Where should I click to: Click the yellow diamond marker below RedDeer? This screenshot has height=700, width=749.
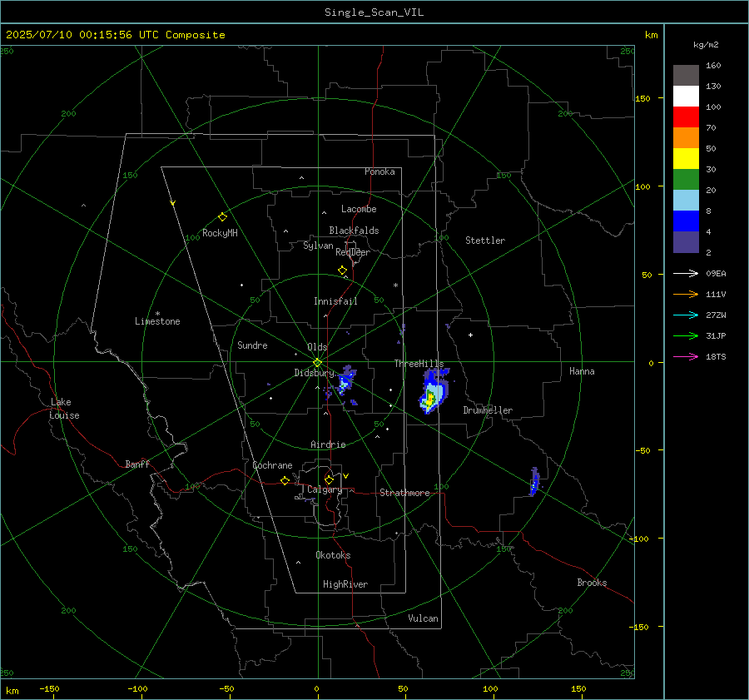pos(342,271)
